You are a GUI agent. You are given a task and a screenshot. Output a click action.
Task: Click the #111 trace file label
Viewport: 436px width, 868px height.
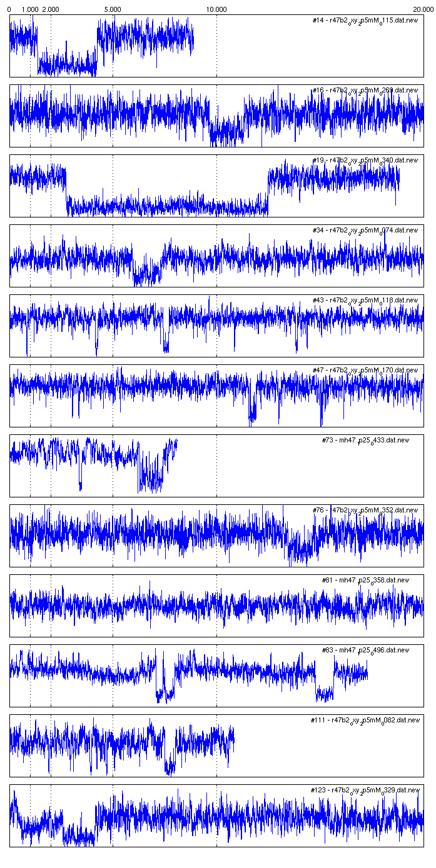pyautogui.click(x=365, y=721)
